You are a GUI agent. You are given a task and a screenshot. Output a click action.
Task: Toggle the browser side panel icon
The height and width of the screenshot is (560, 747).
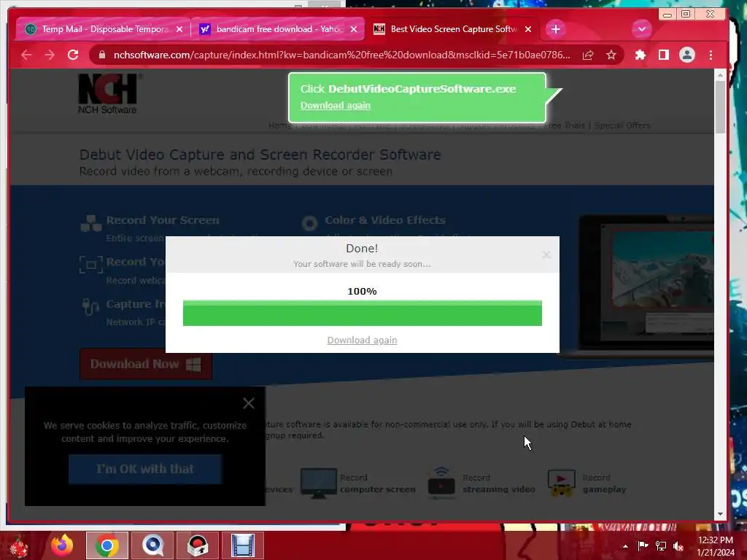coord(664,55)
